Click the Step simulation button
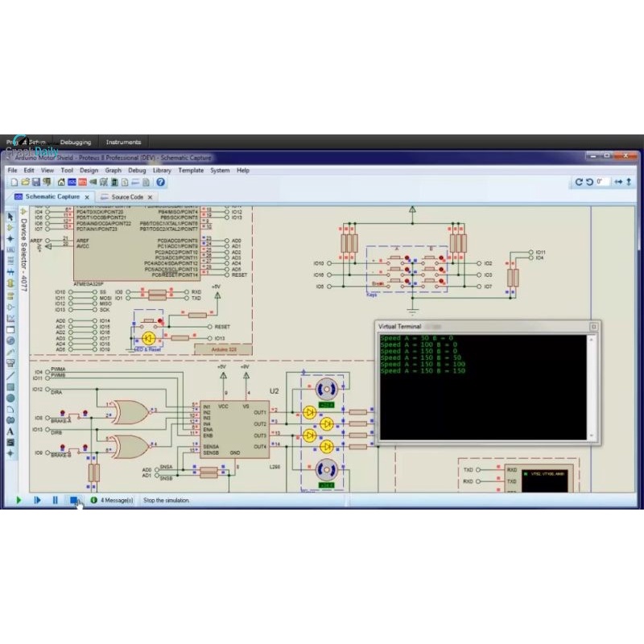644x644 pixels. point(37,500)
